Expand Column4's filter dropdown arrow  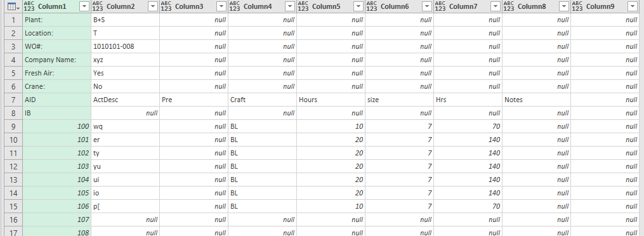290,6
